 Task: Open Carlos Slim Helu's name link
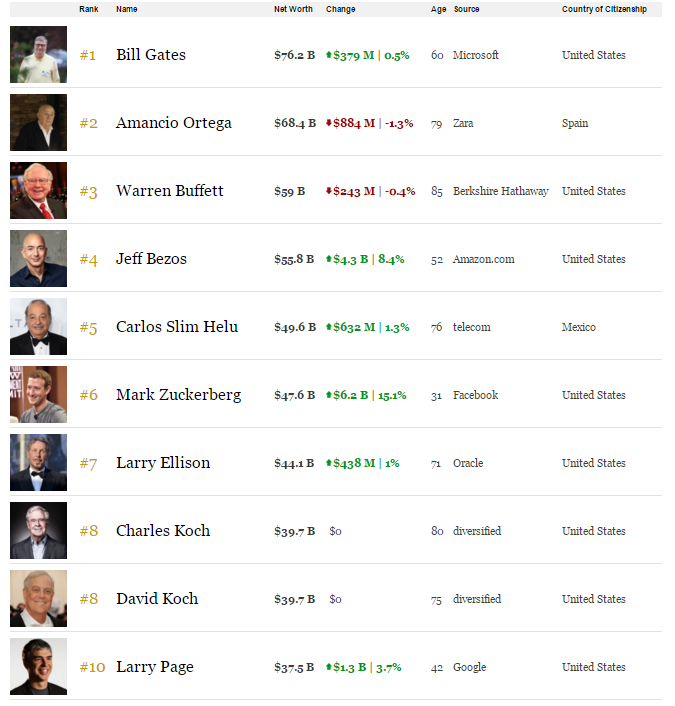click(x=177, y=327)
